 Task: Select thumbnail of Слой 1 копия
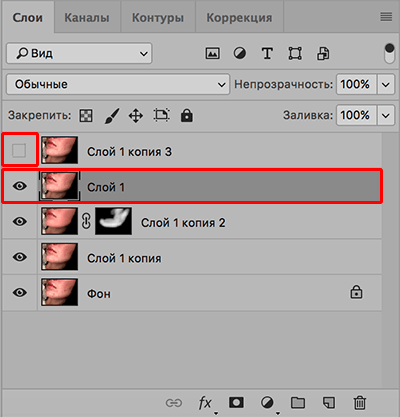(x=60, y=257)
